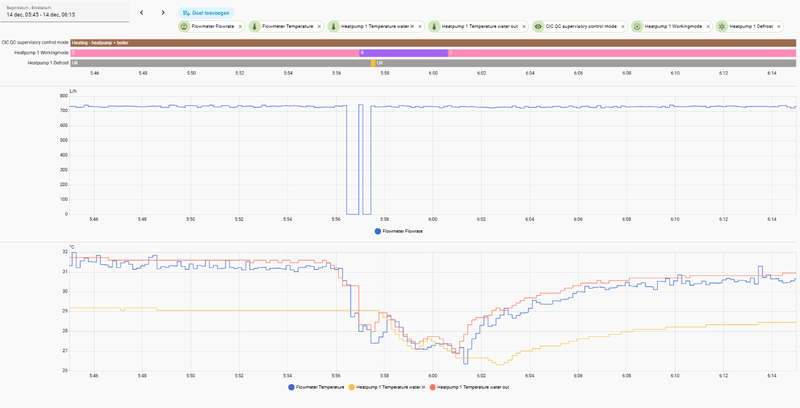This screenshot has width=800, height=408.
Task: Click the 800 value on flowrate y-axis
Action: point(64,96)
